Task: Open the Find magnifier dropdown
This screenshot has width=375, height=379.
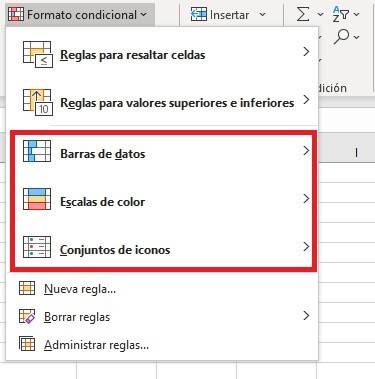Action: [346, 37]
